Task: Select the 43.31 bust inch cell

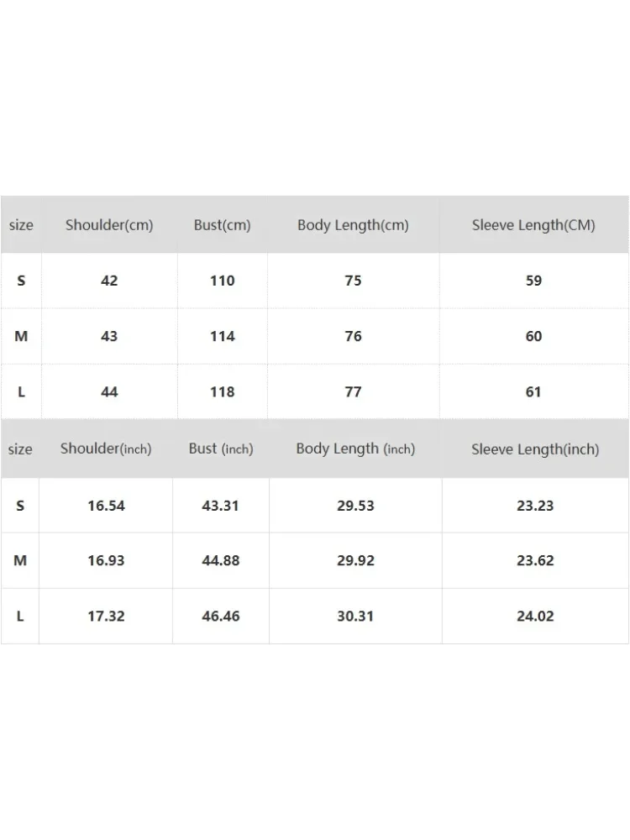Action: [x=221, y=506]
